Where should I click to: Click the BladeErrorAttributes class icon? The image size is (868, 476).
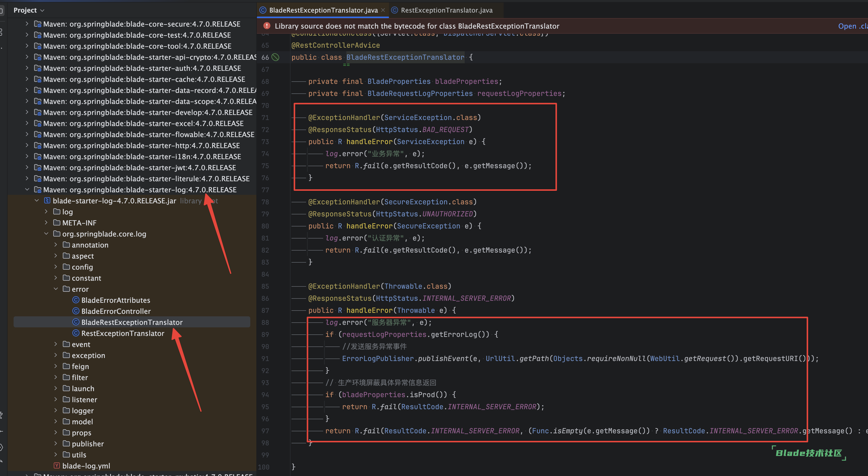[x=76, y=300]
